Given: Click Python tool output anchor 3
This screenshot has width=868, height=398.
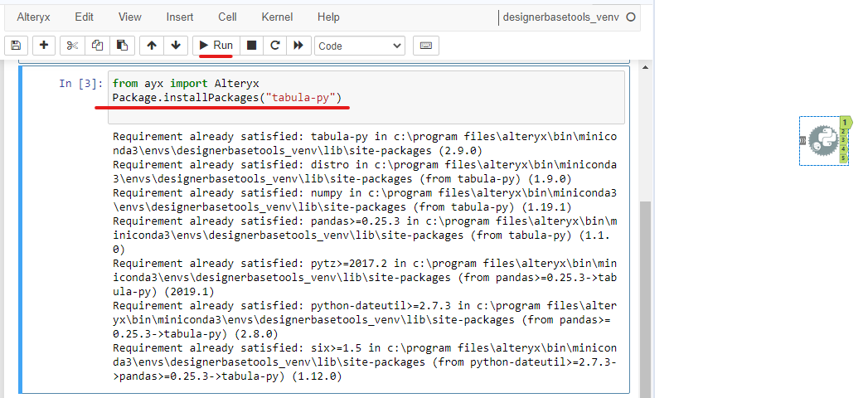Looking at the screenshot, I should click(844, 140).
